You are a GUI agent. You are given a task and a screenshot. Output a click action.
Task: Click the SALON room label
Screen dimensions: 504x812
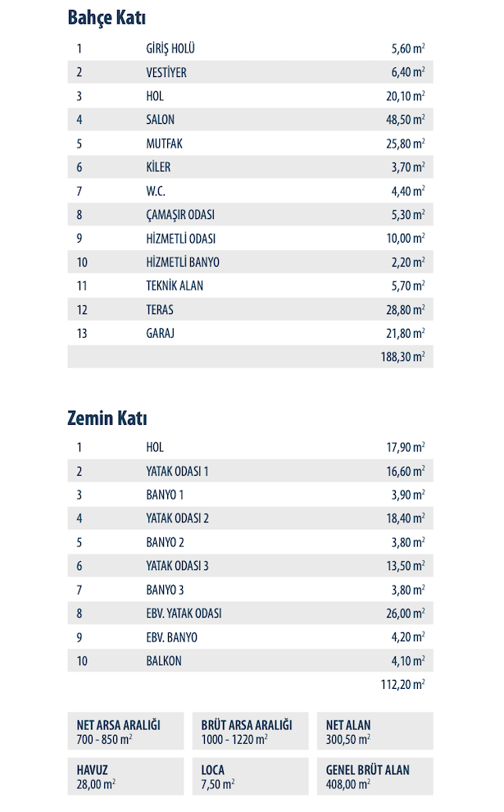(160, 120)
